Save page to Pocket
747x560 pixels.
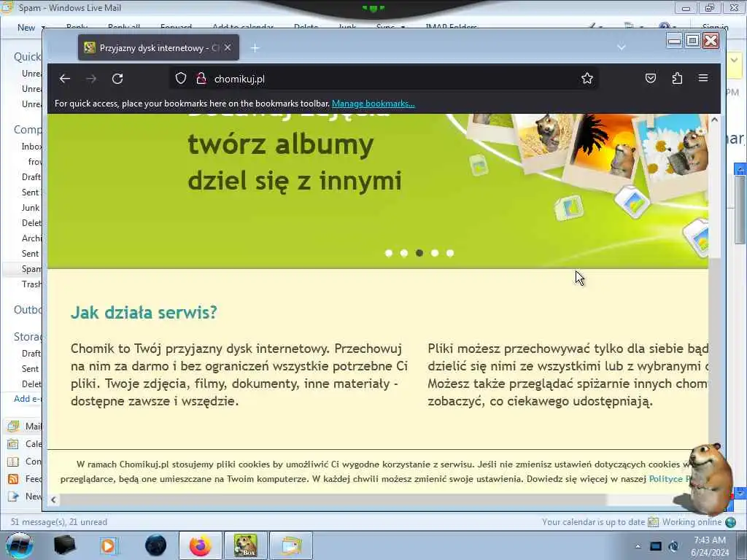click(x=650, y=79)
